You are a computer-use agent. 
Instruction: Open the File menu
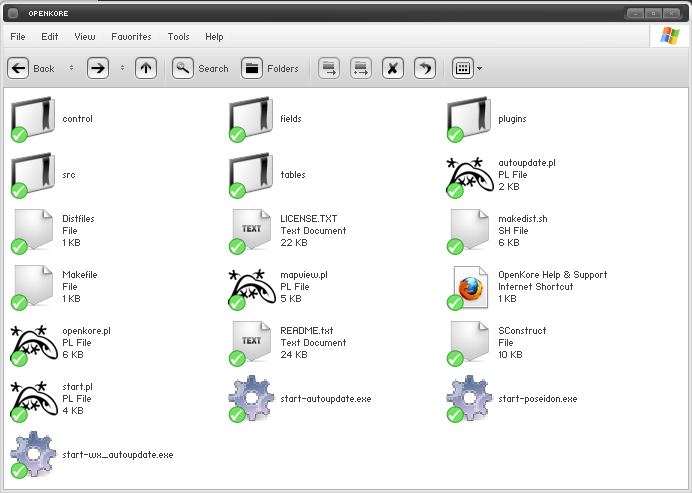pos(18,37)
